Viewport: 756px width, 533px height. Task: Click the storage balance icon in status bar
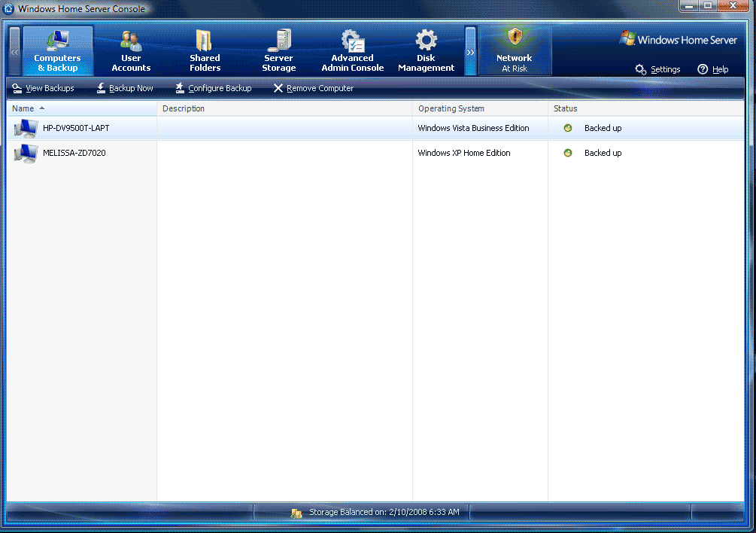(x=296, y=513)
